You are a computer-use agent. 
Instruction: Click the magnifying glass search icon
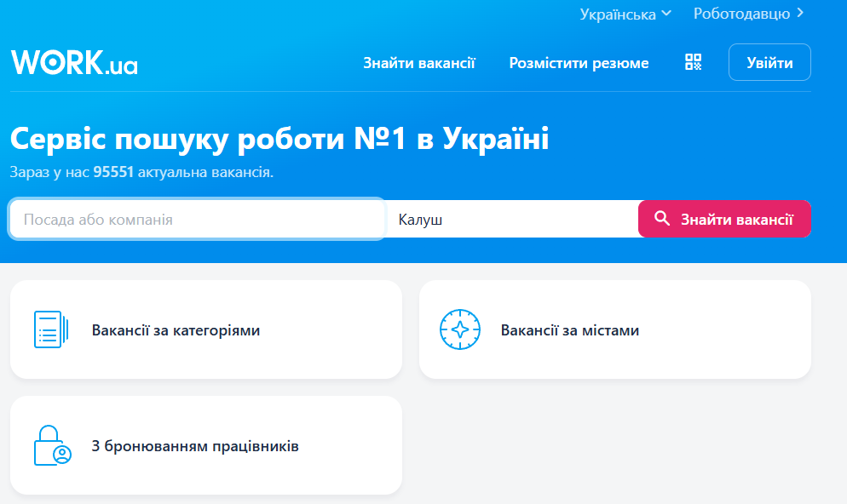[662, 219]
